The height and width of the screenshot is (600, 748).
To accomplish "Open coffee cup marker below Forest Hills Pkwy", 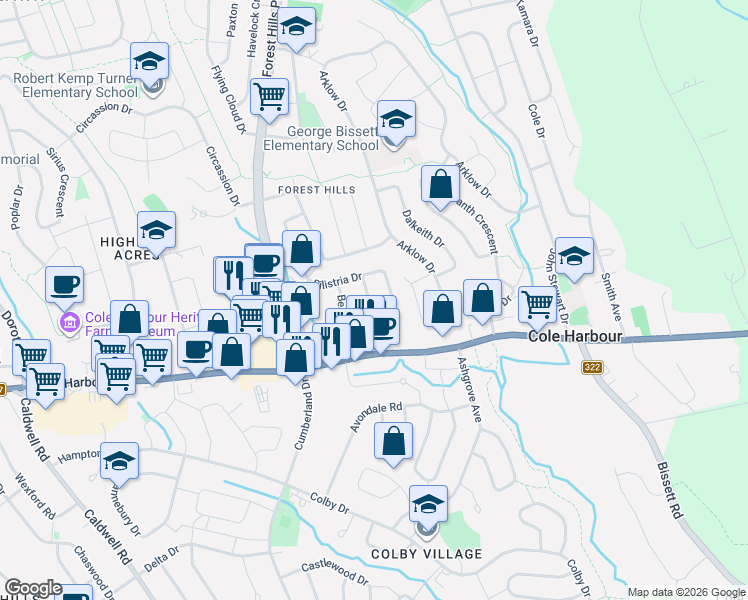I will 264,262.
